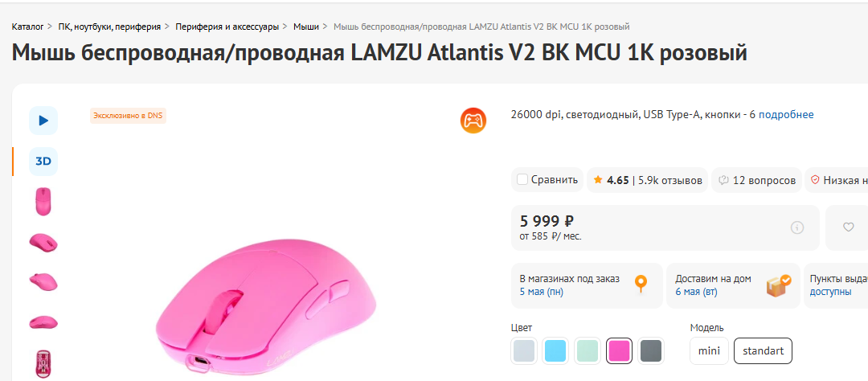Add the mouse to favorites
The image size is (868, 381).
(849, 227)
